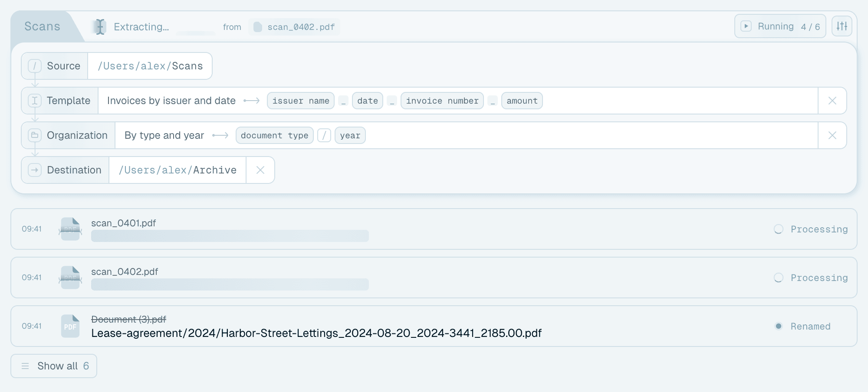Open the Scans tab

point(42,26)
